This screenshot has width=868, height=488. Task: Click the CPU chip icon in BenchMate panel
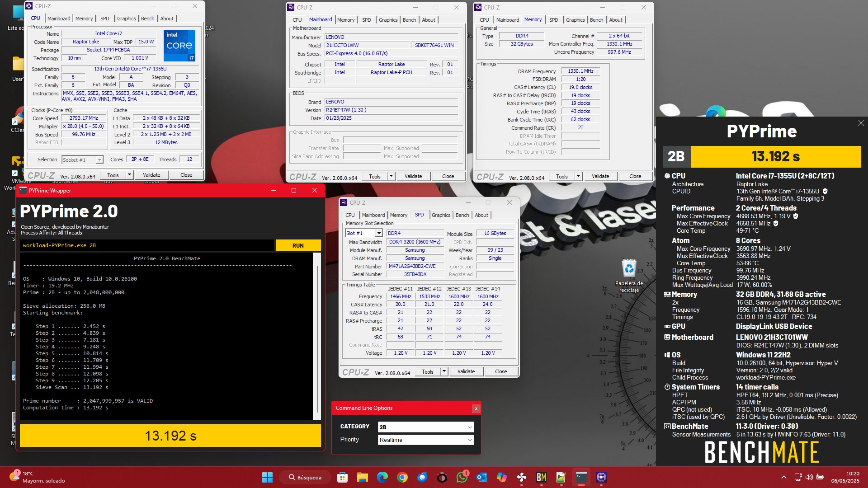tap(667, 176)
